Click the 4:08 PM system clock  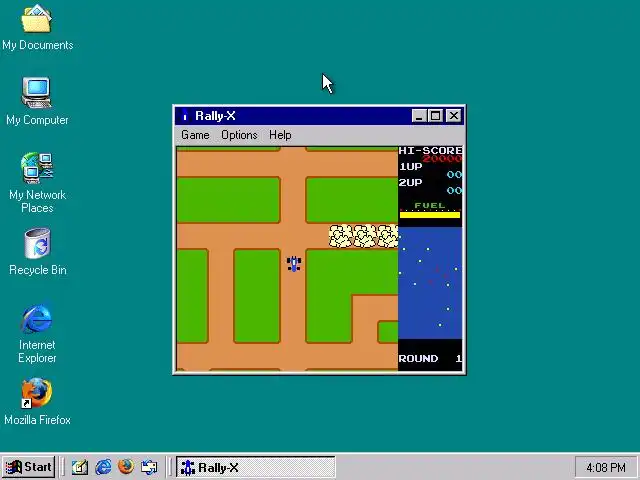click(606, 467)
